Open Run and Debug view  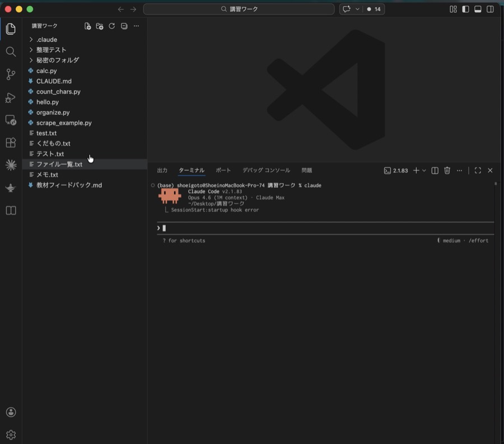pos(11,98)
